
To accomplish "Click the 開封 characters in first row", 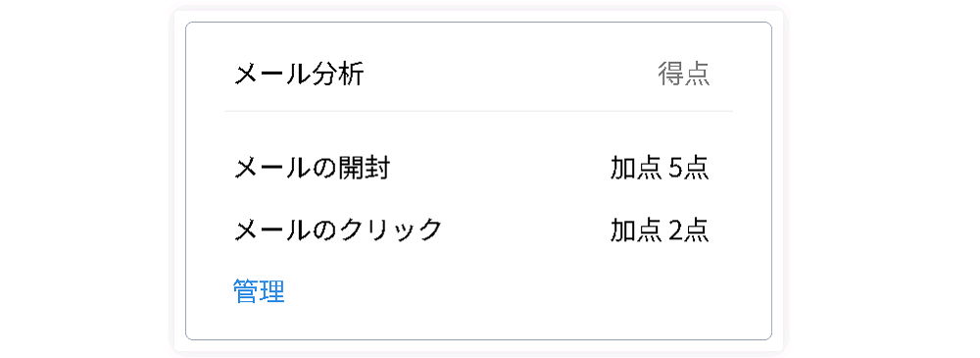I will (x=365, y=169).
